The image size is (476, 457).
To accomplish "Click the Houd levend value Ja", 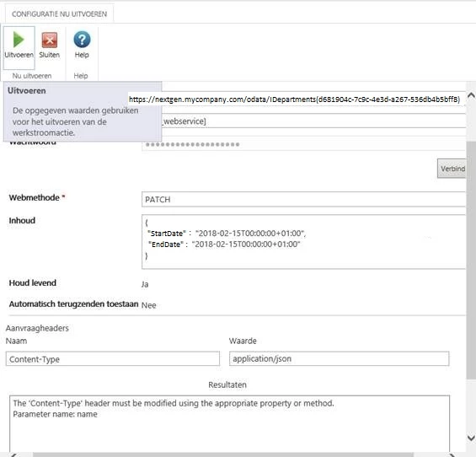I will 145,284.
